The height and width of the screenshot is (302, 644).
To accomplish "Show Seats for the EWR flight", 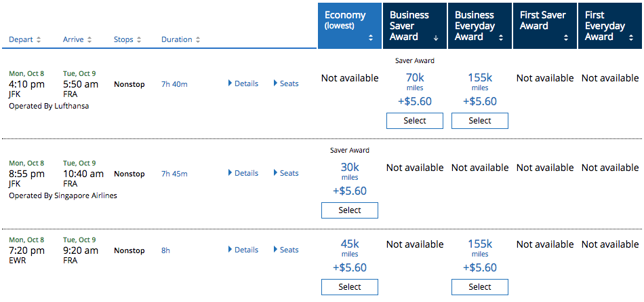I will (286, 250).
